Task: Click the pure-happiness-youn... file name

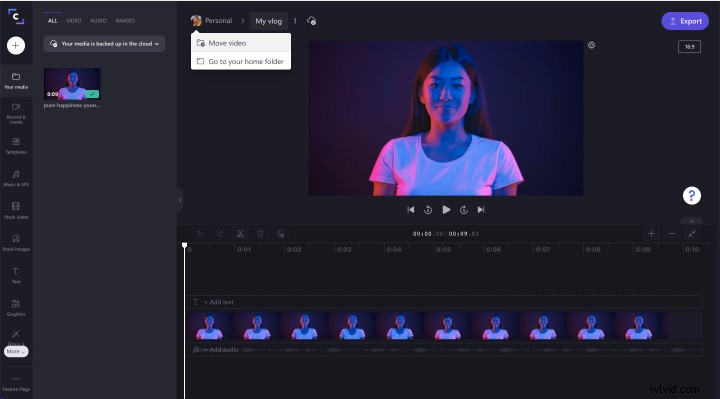Action: 72,105
